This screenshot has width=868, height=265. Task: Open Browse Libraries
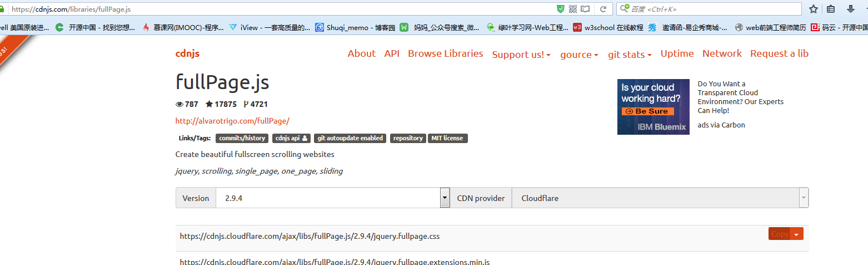click(446, 53)
